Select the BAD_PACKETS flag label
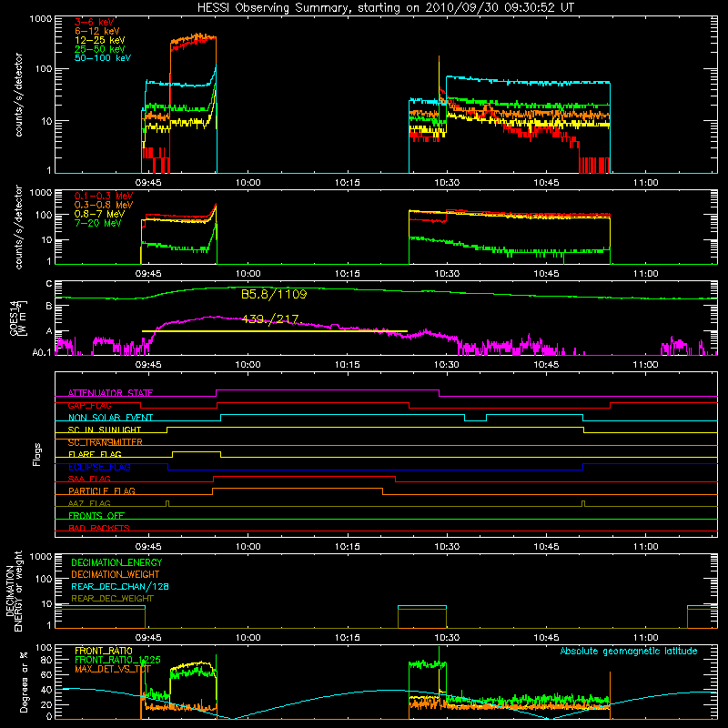The width and height of the screenshot is (728, 728). click(x=99, y=528)
